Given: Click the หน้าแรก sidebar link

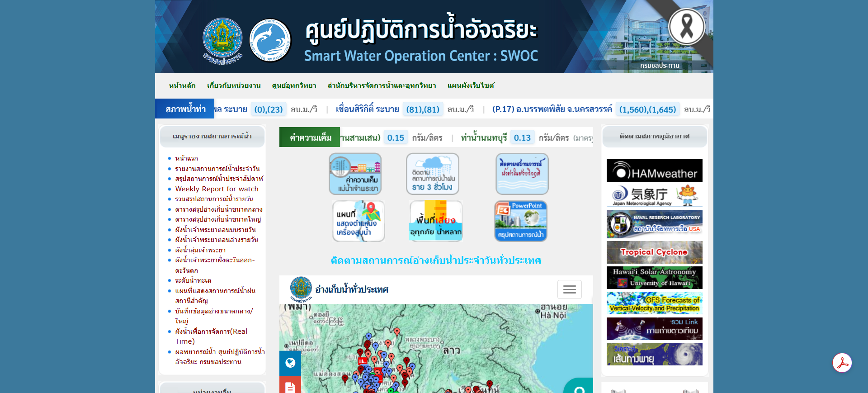Looking at the screenshot, I should (x=187, y=158).
